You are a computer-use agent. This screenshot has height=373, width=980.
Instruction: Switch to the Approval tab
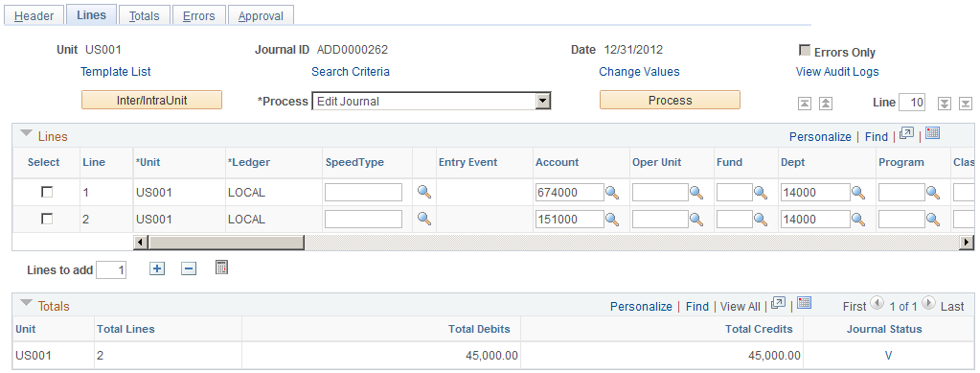(261, 16)
